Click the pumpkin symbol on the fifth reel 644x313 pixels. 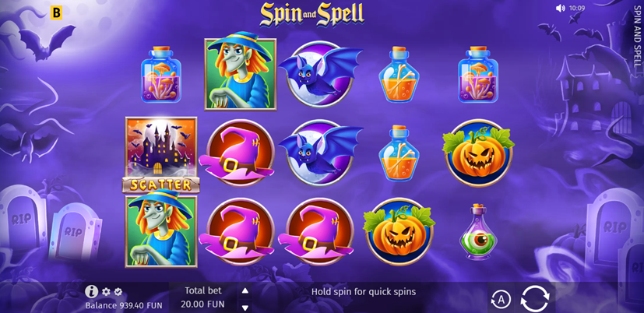click(478, 153)
